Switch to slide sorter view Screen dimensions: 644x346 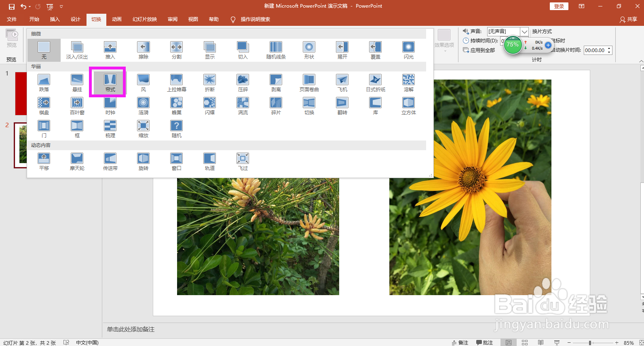pyautogui.click(x=525, y=342)
